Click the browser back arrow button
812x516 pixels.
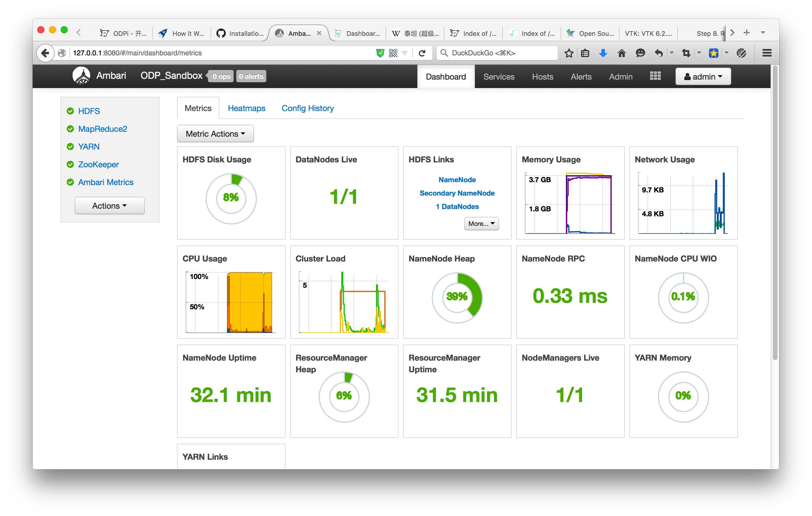45,53
